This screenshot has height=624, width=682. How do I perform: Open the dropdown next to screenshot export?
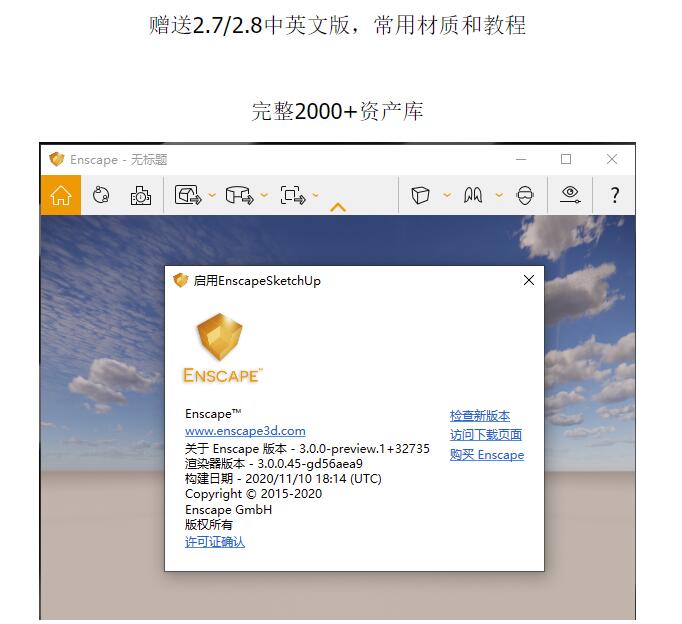212,195
